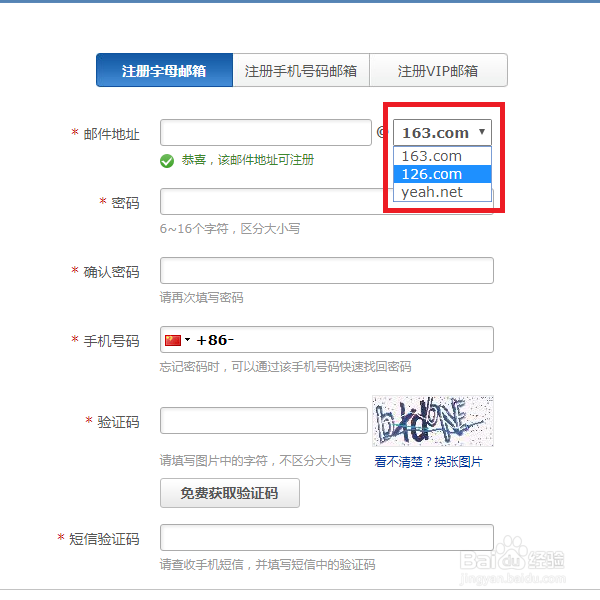
Task: Click 免费获取验证码 button
Action: click(x=230, y=493)
